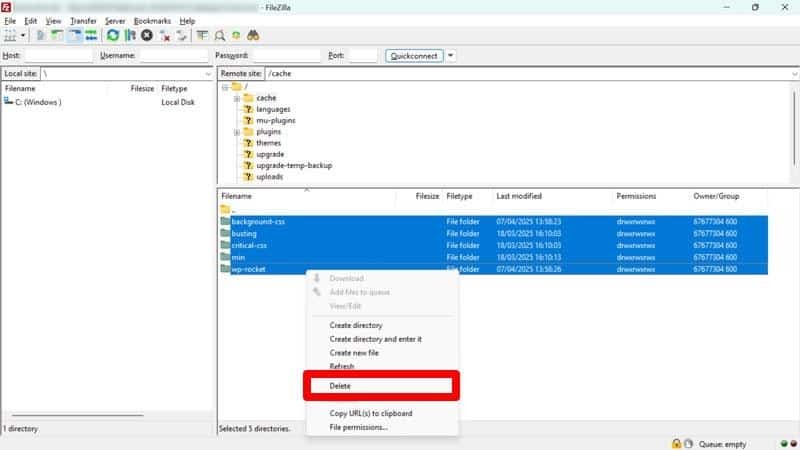The image size is (800, 450).
Task: Focus the Username input field
Action: point(174,55)
